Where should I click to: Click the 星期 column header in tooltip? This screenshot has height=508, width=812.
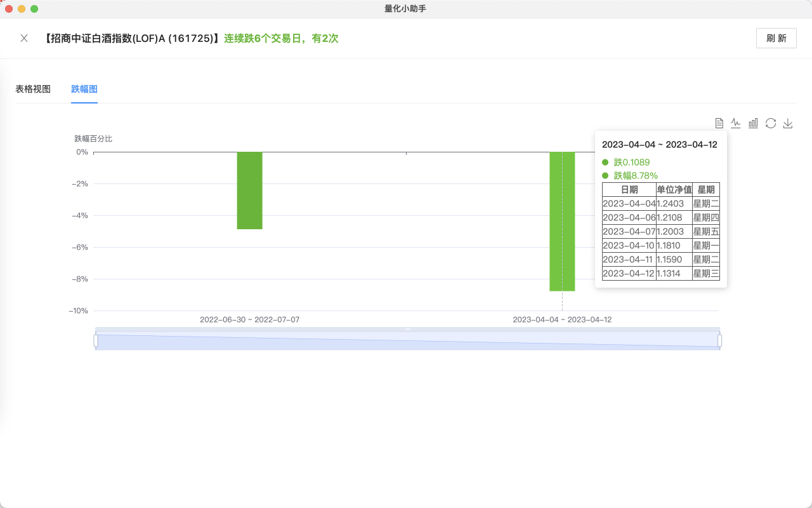[x=706, y=190]
